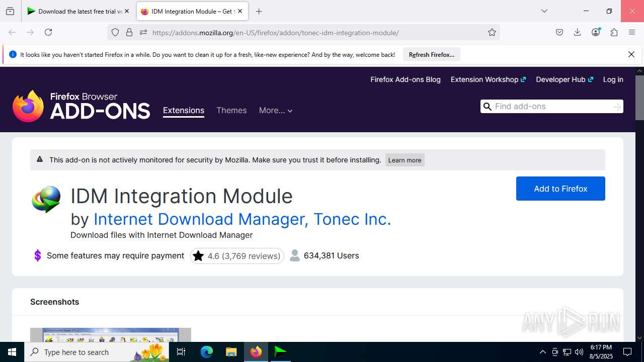644x362 pixels.
Task: Open the Windows notification center
Action: [627, 352]
